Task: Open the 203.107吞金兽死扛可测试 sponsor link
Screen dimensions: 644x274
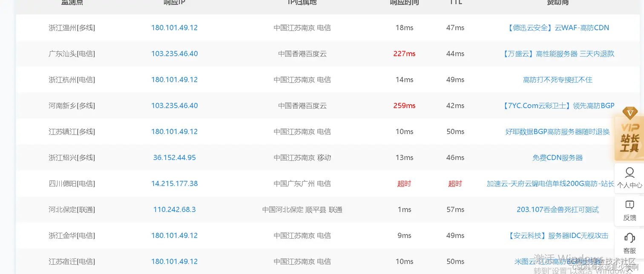Action: (558, 209)
